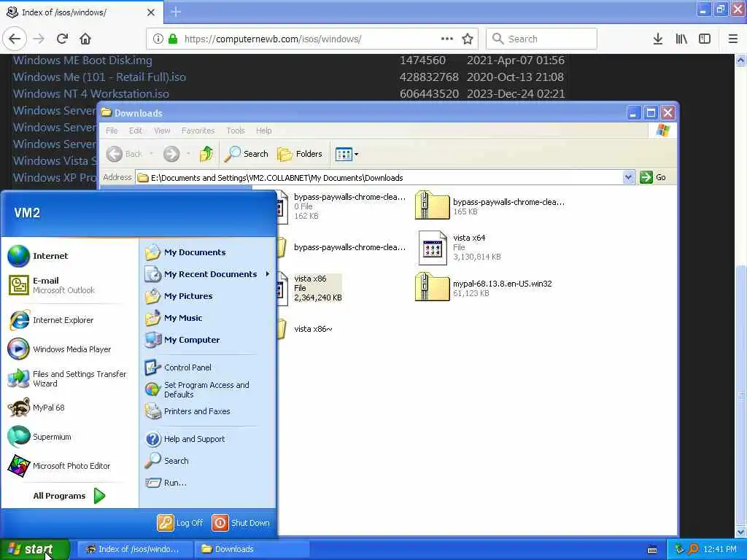Image resolution: width=747 pixels, height=560 pixels.
Task: Click the browser Search box
Action: click(x=541, y=39)
